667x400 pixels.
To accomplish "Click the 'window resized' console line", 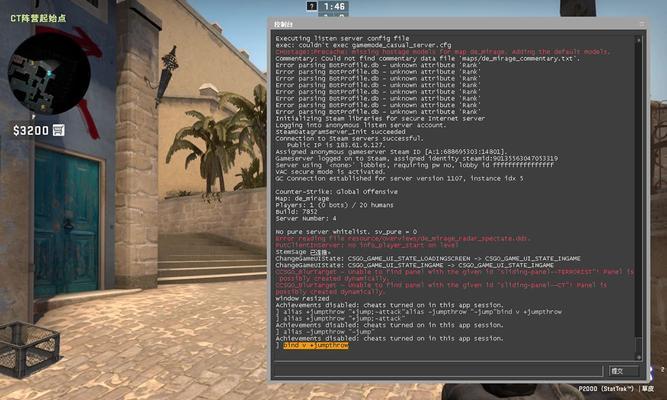I will click(302, 299).
